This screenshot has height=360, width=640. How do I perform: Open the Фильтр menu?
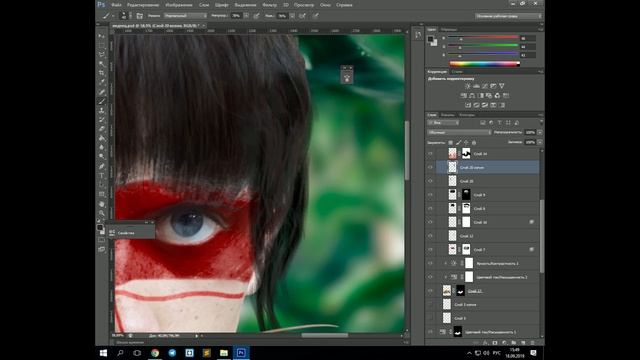[x=269, y=5]
